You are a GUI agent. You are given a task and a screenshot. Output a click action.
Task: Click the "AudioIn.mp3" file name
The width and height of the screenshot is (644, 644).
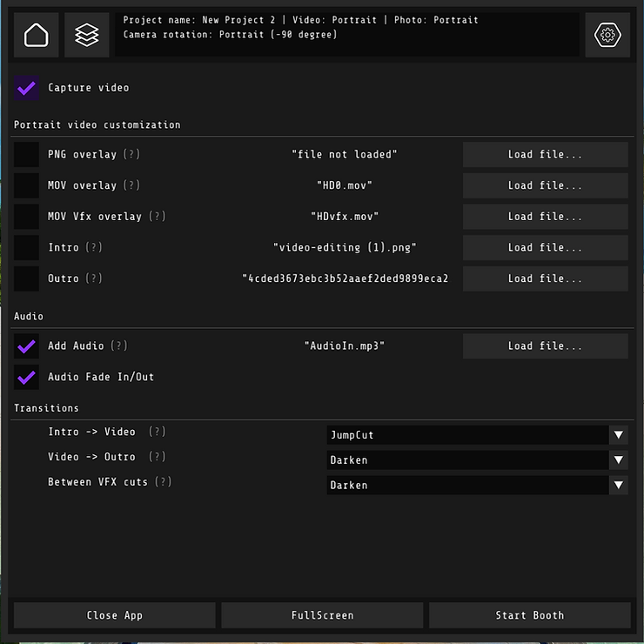click(x=345, y=345)
